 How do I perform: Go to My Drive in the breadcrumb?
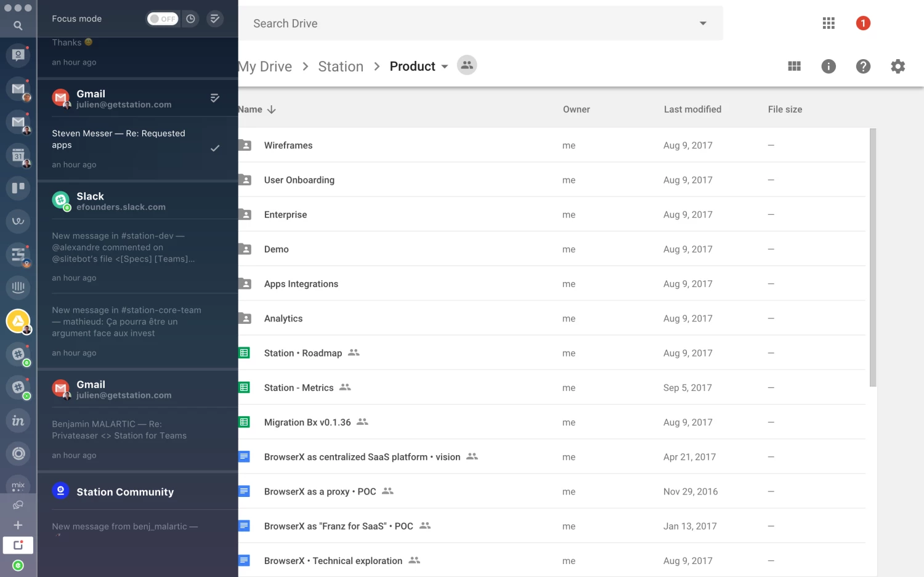coord(265,67)
